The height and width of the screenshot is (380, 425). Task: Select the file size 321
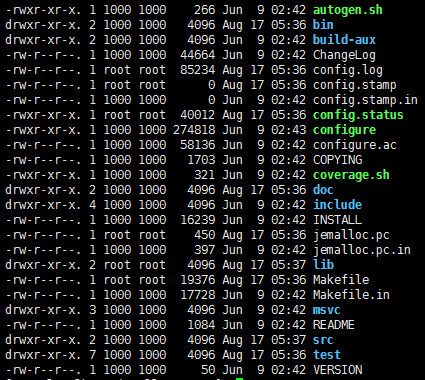coord(205,175)
